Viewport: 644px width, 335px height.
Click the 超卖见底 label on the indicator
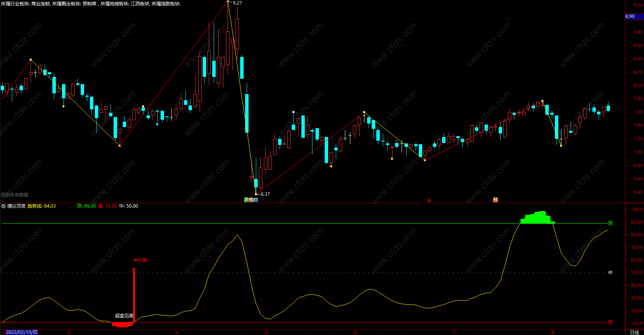click(124, 316)
